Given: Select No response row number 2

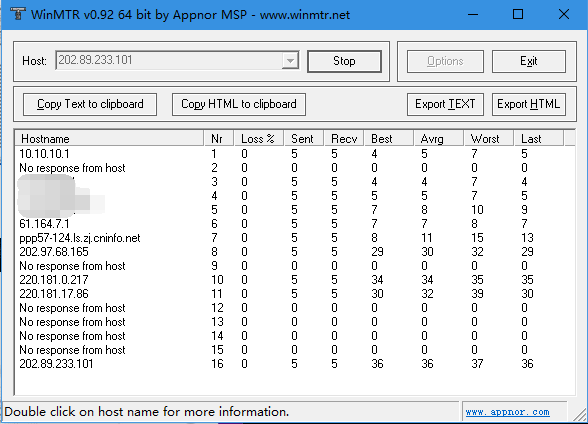Looking at the screenshot, I should (x=294, y=168).
